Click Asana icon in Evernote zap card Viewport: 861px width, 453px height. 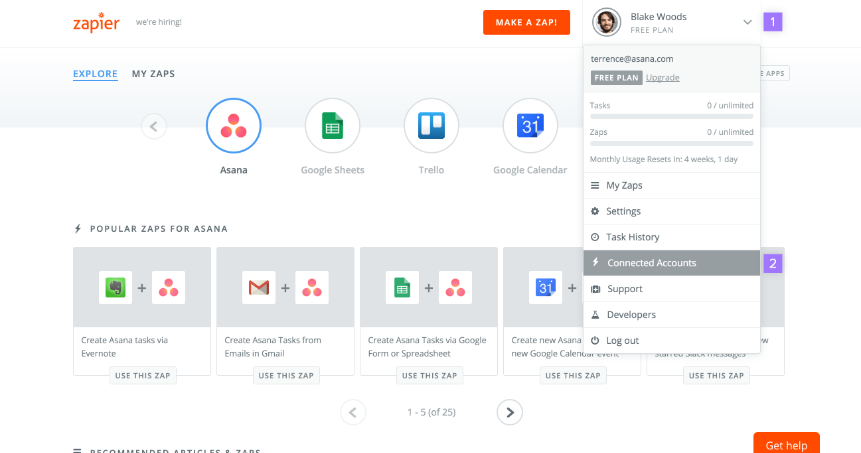pyautogui.click(x=169, y=287)
